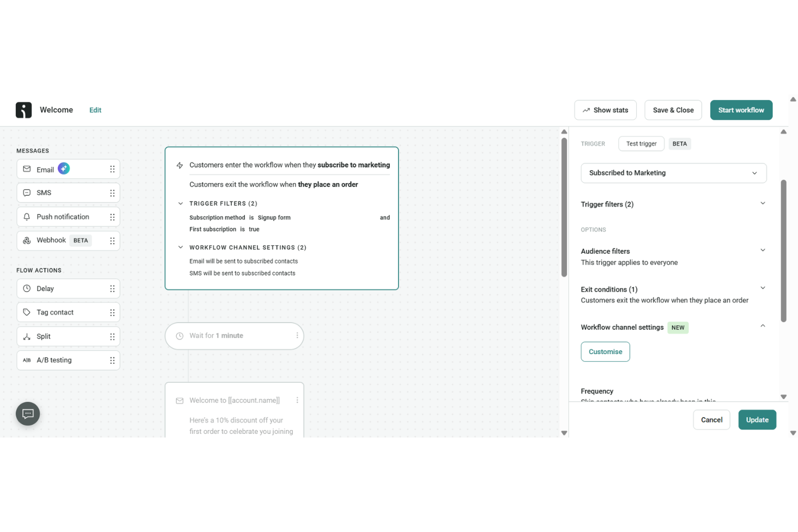
Task: Click the Edit link next to Welcome
Action: (95, 110)
